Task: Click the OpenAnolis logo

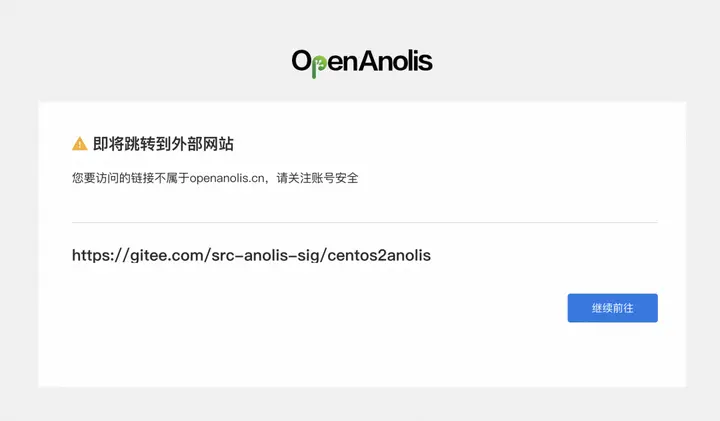Action: point(362,62)
